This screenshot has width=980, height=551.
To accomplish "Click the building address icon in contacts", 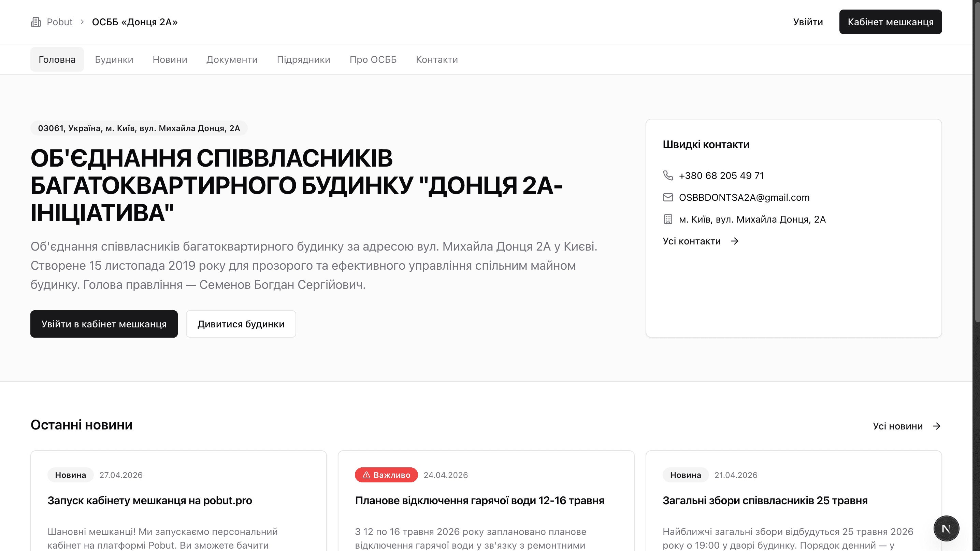I will (668, 219).
